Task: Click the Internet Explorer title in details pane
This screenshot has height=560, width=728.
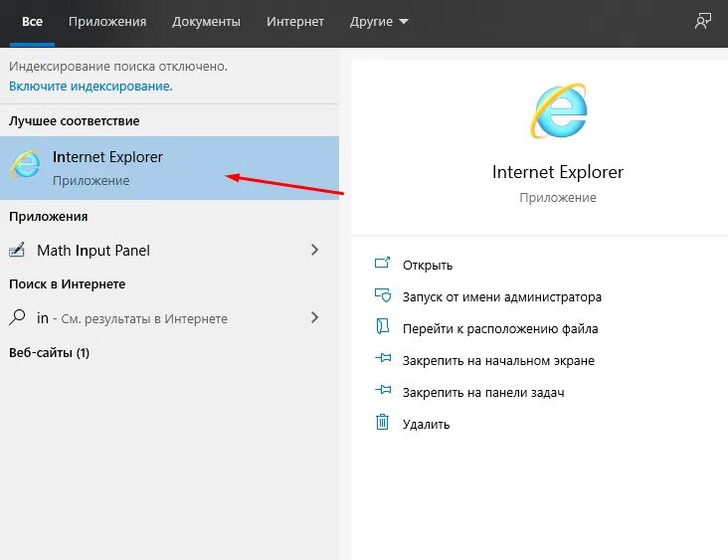Action: point(558,172)
